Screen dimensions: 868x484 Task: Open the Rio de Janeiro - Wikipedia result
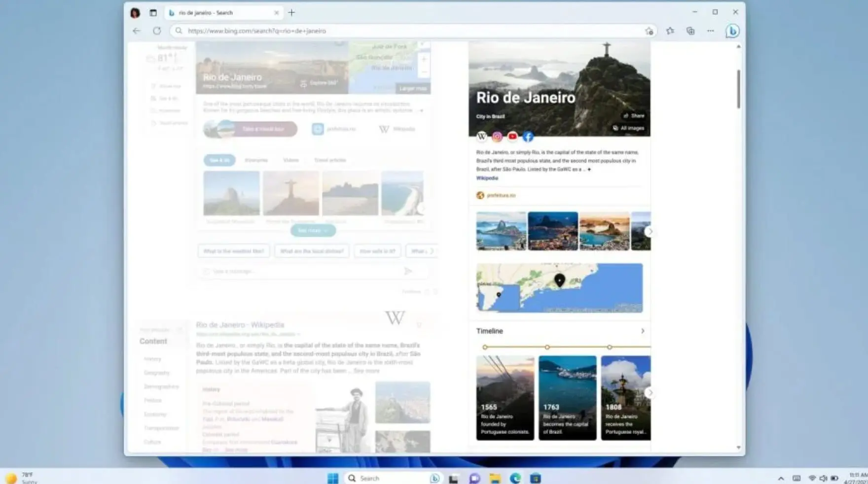(x=240, y=325)
